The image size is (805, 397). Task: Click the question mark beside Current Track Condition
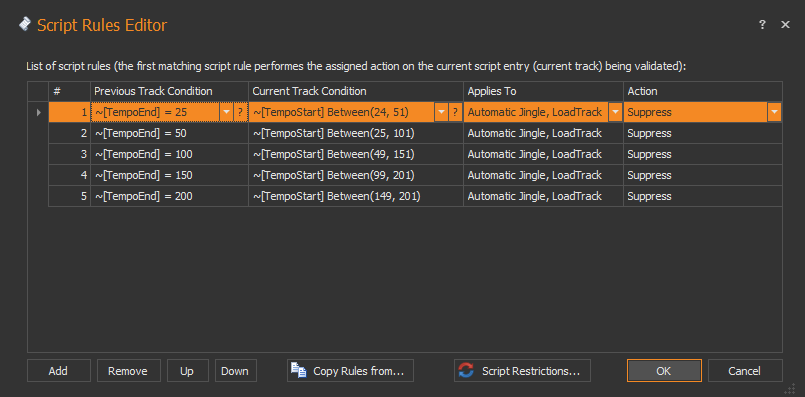pos(454,112)
